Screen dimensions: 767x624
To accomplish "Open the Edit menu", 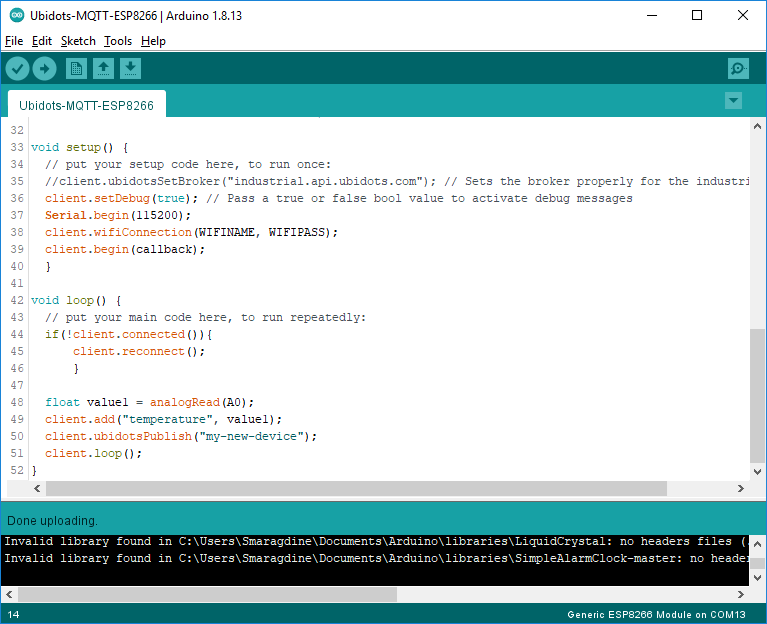I will [42, 41].
